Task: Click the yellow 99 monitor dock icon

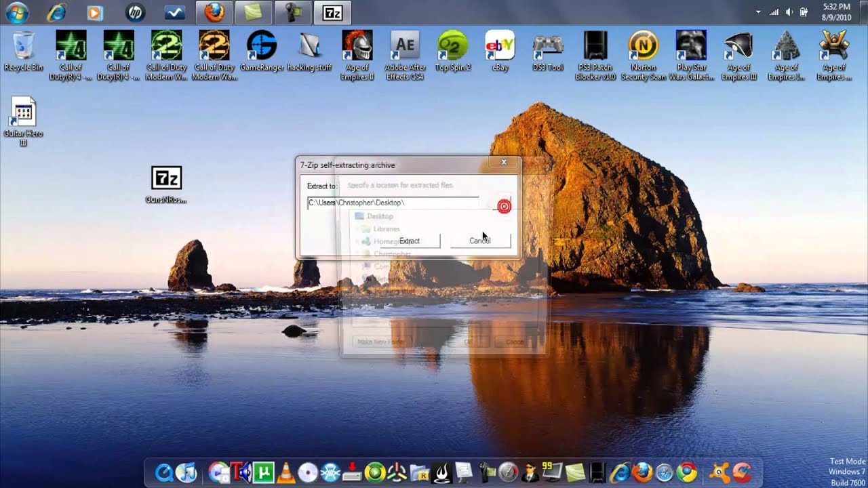Action: pyautogui.click(x=552, y=471)
